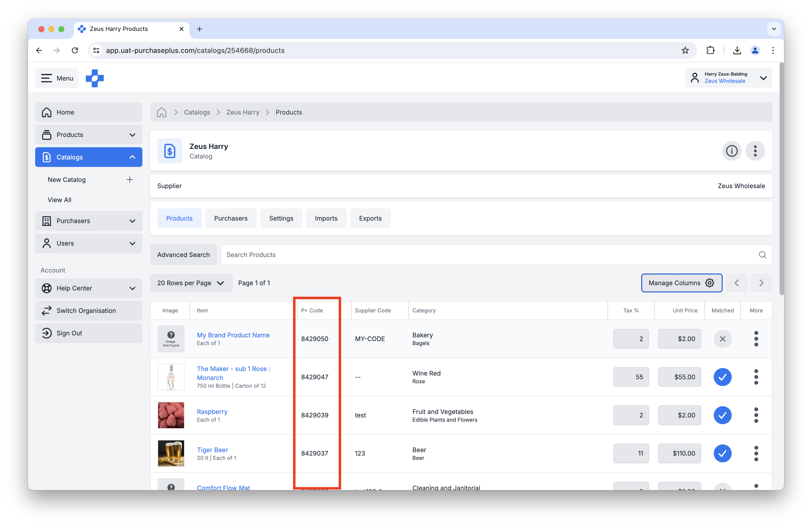Open the Zeus Harry catalog kebab menu

click(x=755, y=151)
